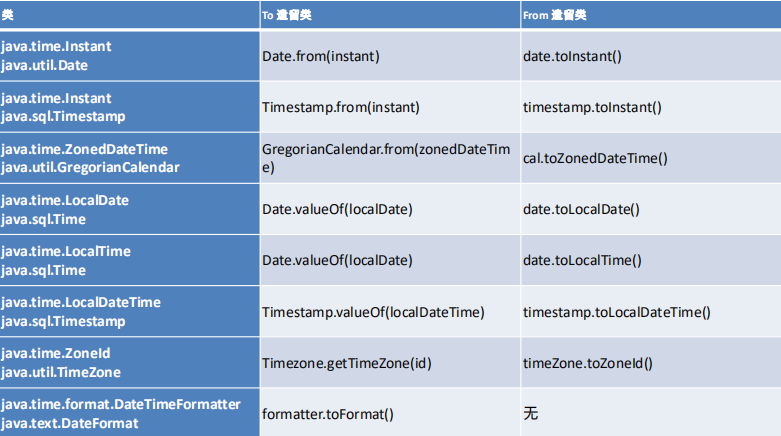The height and width of the screenshot is (436, 781).
Task: Select the java.time.format.DateTimeFormatter row header
Action: pyautogui.click(x=130, y=413)
